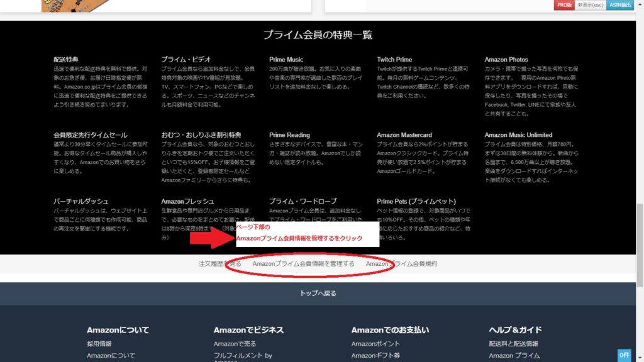Image resolution: width=644 pixels, height=362 pixels.
Task: Open Amazonプライム会員規約 link
Action: pyautogui.click(x=401, y=263)
